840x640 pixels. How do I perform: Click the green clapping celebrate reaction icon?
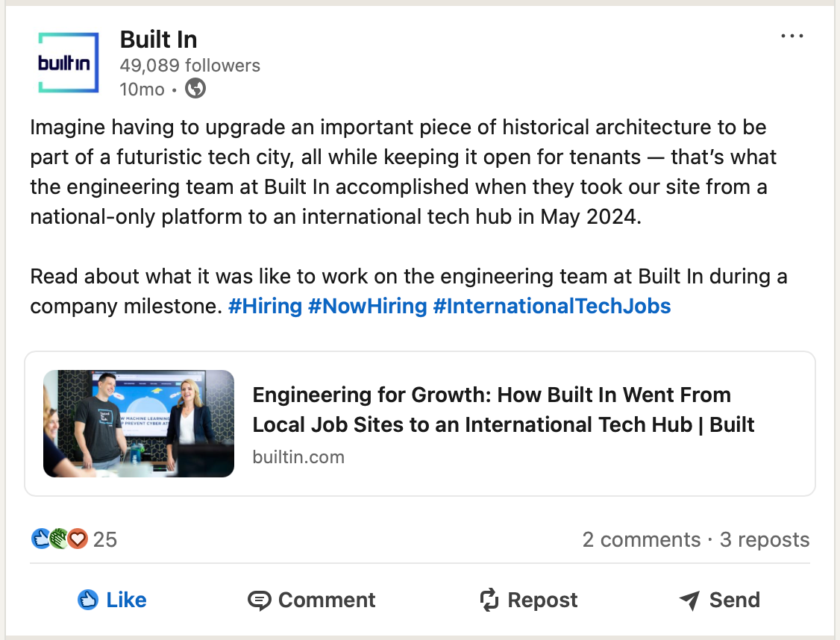pos(59,539)
